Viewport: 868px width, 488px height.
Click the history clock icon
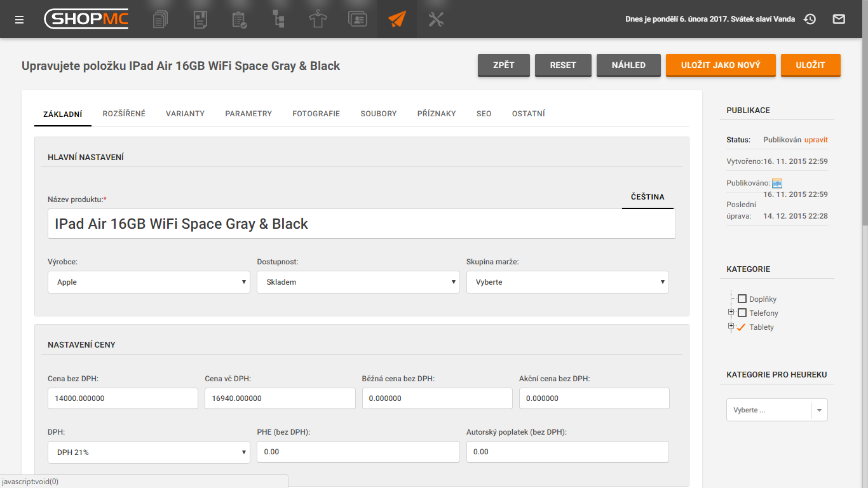click(810, 19)
